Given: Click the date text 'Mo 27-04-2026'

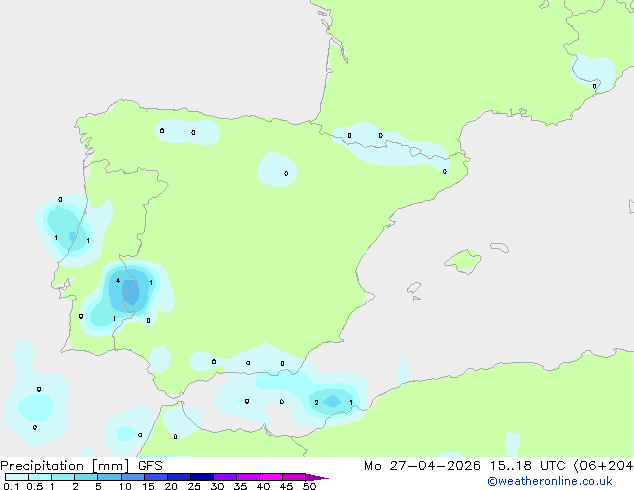Looking at the screenshot, I should (x=422, y=466).
